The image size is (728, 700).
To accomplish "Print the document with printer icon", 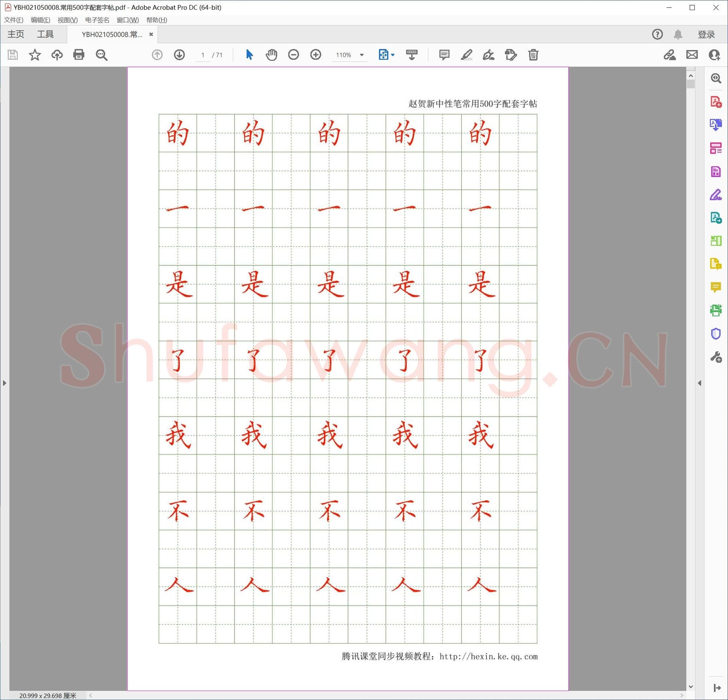I will pyautogui.click(x=79, y=55).
